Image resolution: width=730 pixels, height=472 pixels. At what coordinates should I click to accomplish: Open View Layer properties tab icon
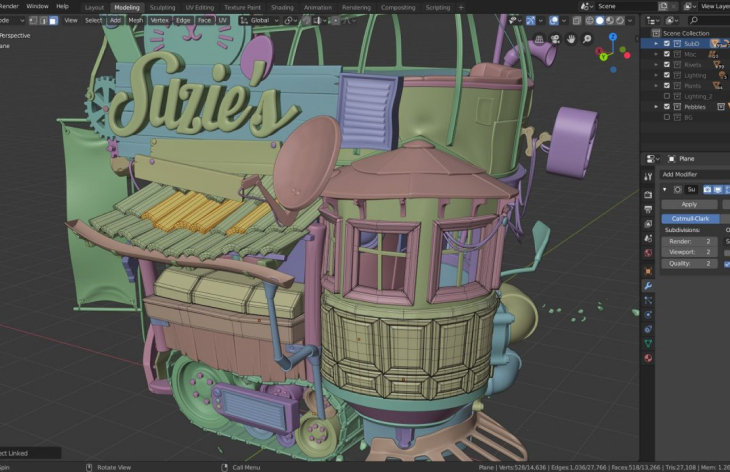[648, 224]
